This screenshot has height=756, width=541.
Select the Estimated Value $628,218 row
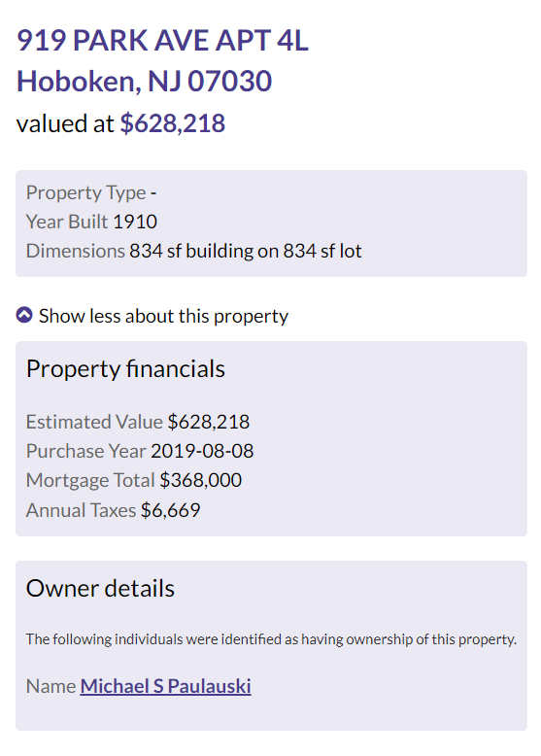138,422
